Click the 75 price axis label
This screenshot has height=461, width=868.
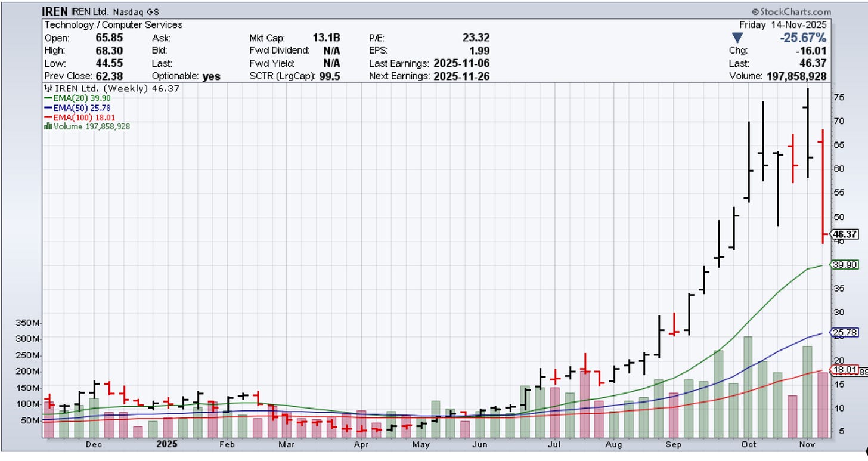[x=839, y=97]
